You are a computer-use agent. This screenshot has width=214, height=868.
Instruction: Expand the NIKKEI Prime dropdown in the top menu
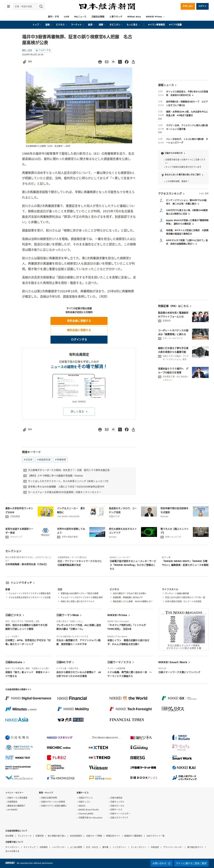(x=155, y=17)
